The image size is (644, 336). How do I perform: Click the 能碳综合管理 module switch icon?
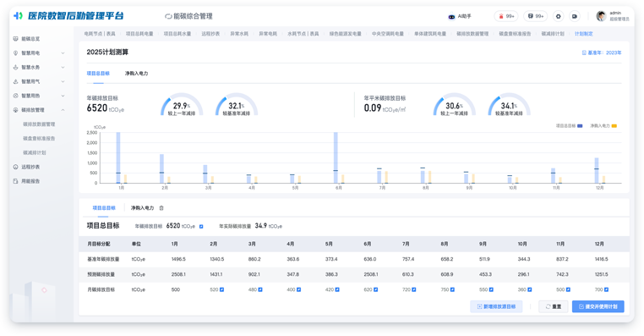point(168,16)
